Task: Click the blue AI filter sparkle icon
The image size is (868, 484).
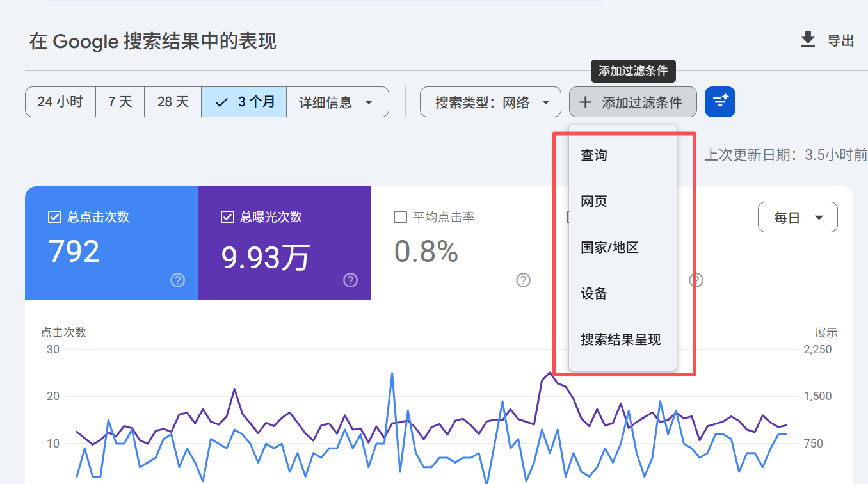Action: click(x=720, y=102)
